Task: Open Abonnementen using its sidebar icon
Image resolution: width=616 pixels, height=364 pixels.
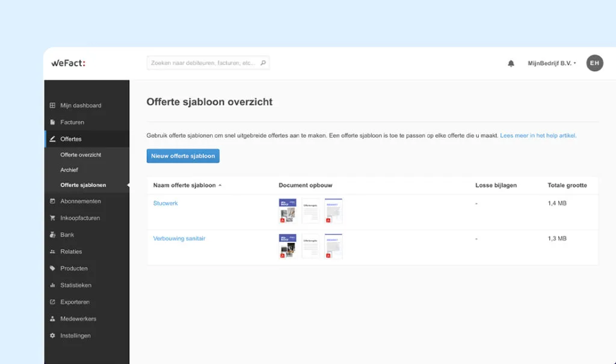Action: 53,201
